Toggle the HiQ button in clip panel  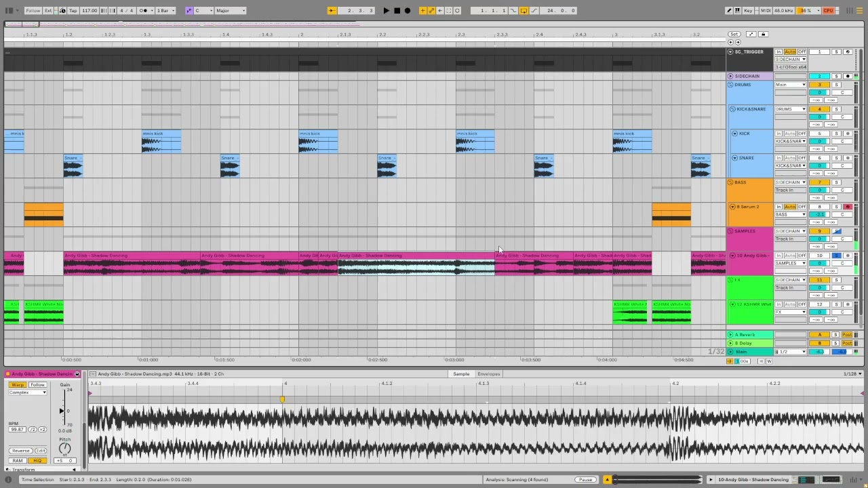click(37, 461)
